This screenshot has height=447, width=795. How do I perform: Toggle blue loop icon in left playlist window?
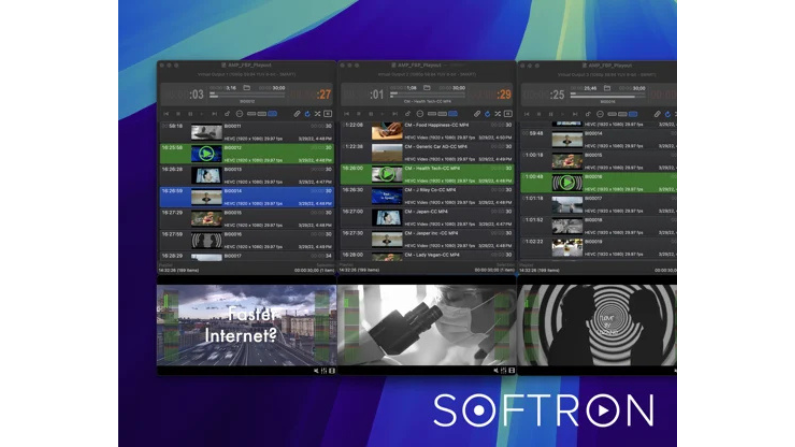(x=307, y=114)
